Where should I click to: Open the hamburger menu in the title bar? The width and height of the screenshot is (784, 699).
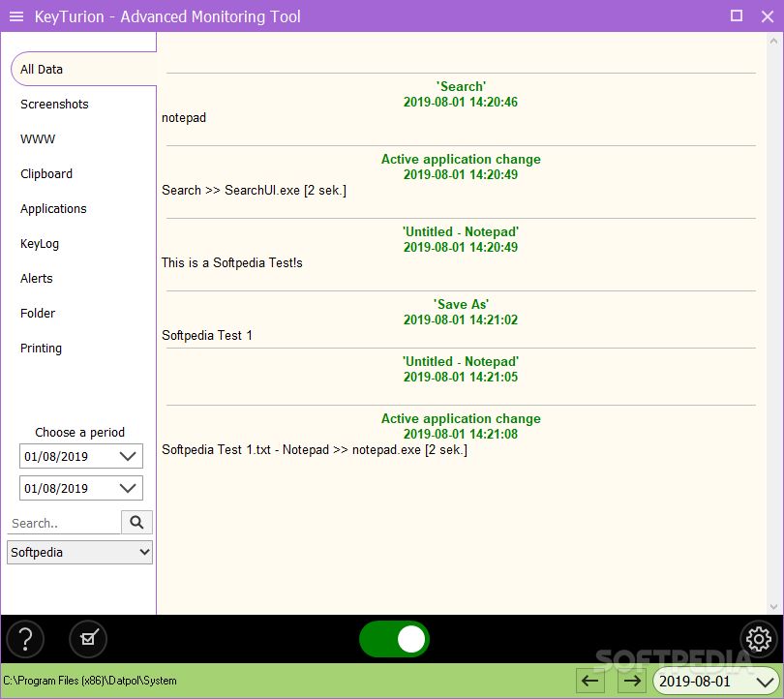pos(16,16)
